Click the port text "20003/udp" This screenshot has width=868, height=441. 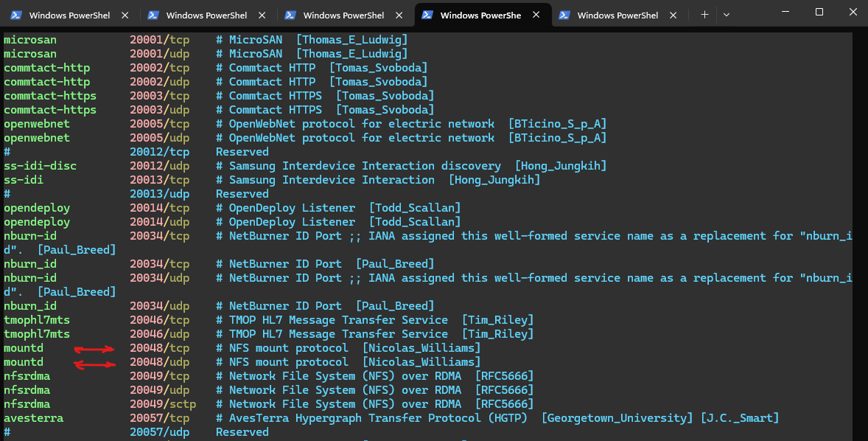(x=159, y=110)
